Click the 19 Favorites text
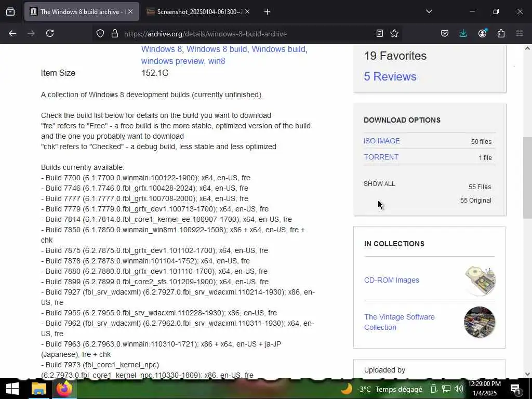The image size is (532, 399). pos(395,56)
